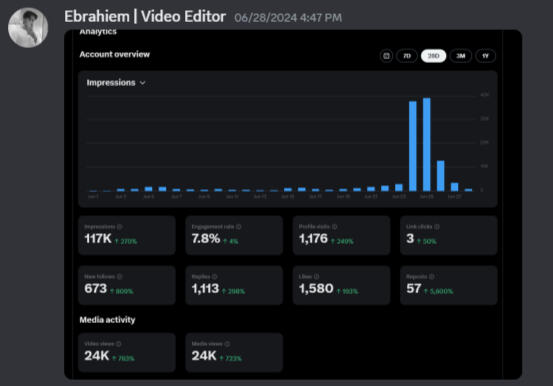This screenshot has width=553, height=386.
Task: Click the info icon beside Likes
Action: 316,277
